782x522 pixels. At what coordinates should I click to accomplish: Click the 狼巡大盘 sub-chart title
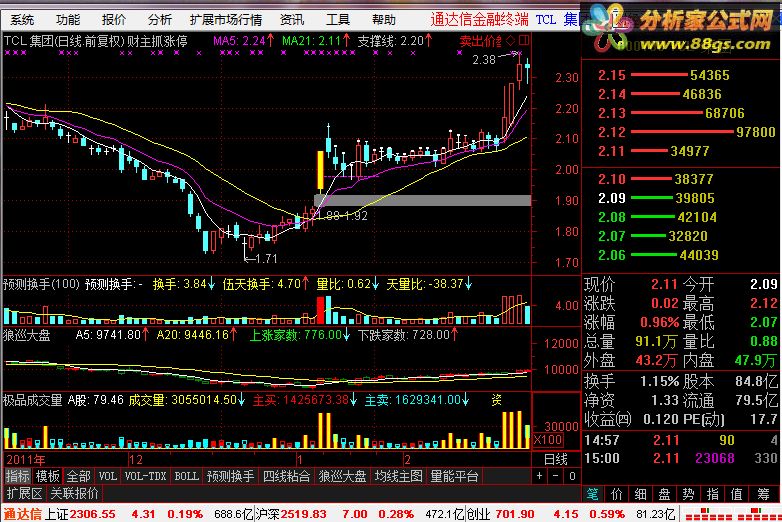coord(27,335)
